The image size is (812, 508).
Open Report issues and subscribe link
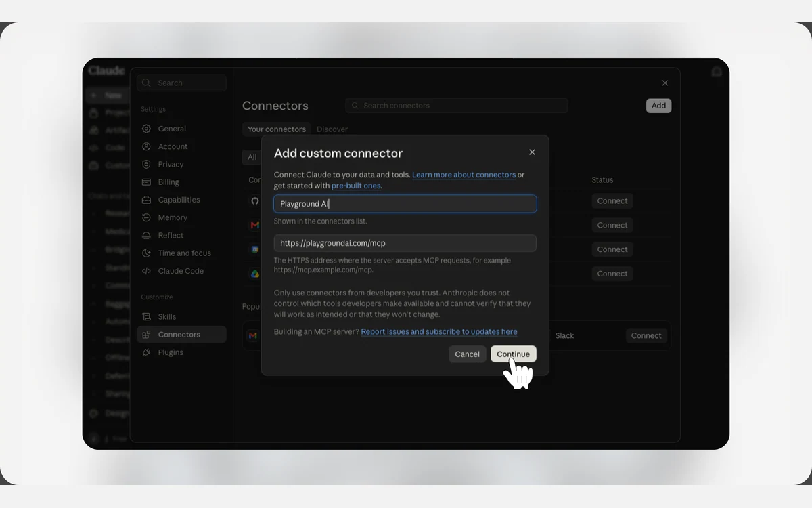click(439, 332)
